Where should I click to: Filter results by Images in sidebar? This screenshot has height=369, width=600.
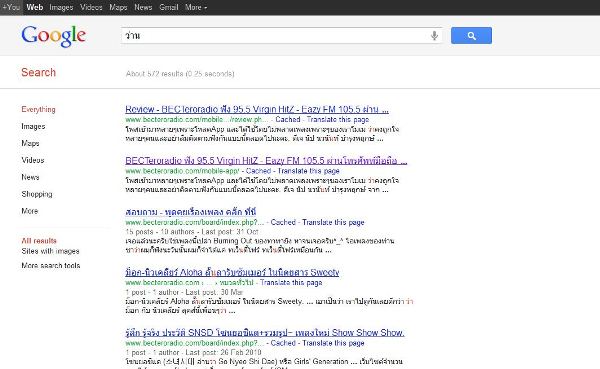pos(33,126)
